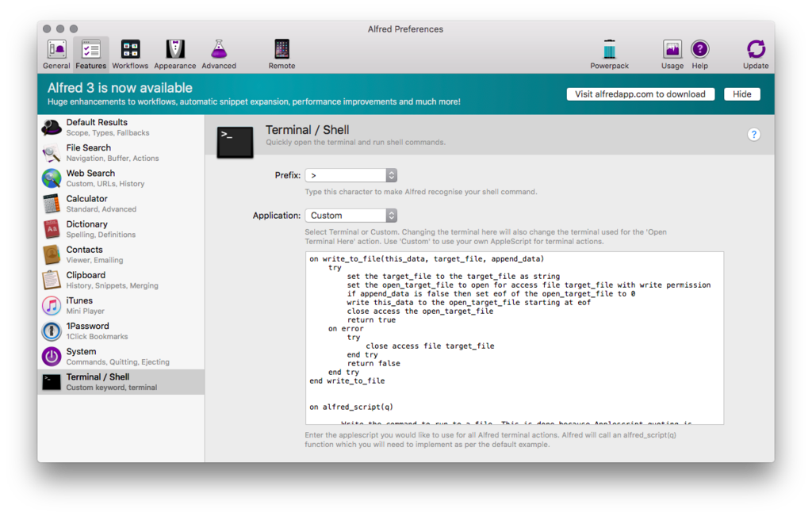This screenshot has width=812, height=516.
Task: Click Visit alfredapp.com to download
Action: point(641,94)
